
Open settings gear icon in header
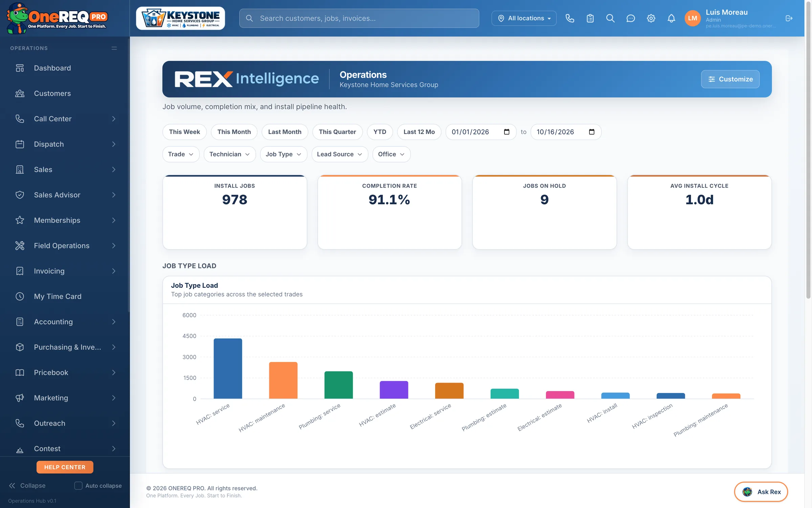pyautogui.click(x=651, y=18)
